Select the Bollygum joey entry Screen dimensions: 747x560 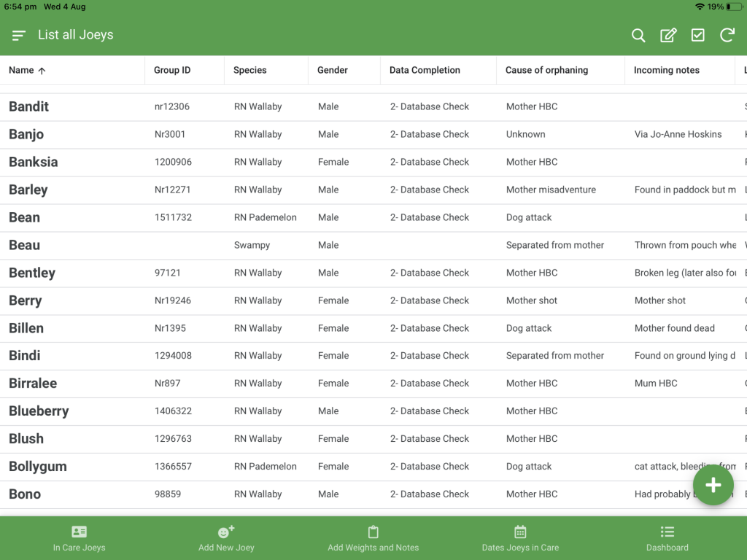point(38,466)
